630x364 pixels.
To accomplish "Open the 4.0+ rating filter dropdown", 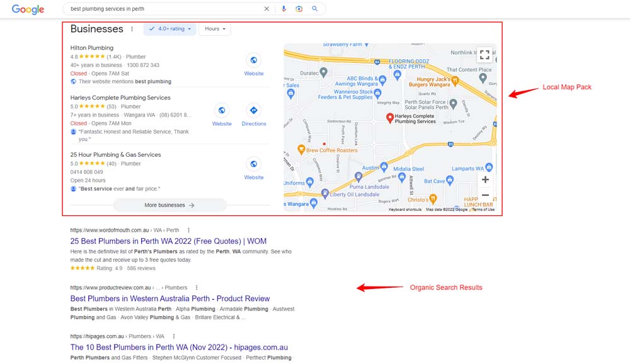I will [x=169, y=29].
